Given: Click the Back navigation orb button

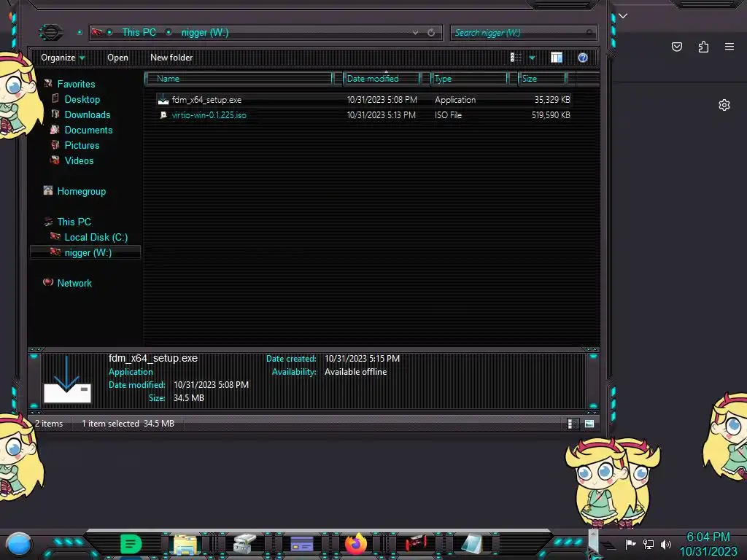Looking at the screenshot, I should (50, 32).
